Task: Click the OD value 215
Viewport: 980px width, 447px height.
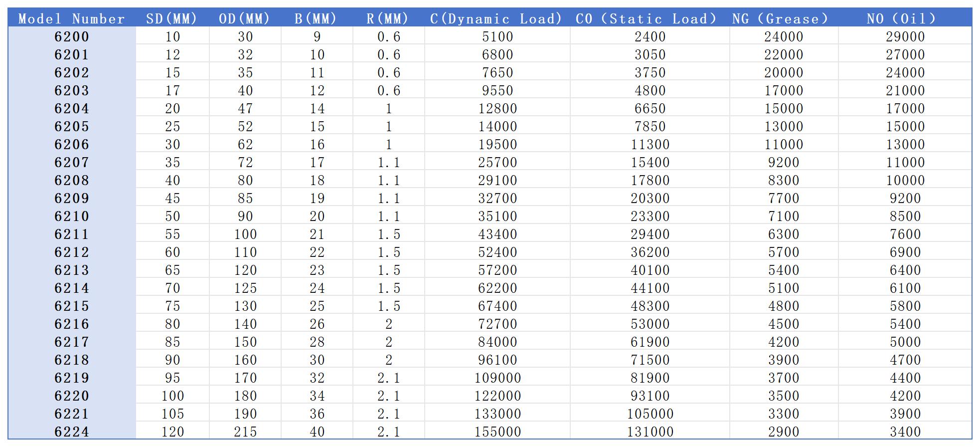Action: 245,432
